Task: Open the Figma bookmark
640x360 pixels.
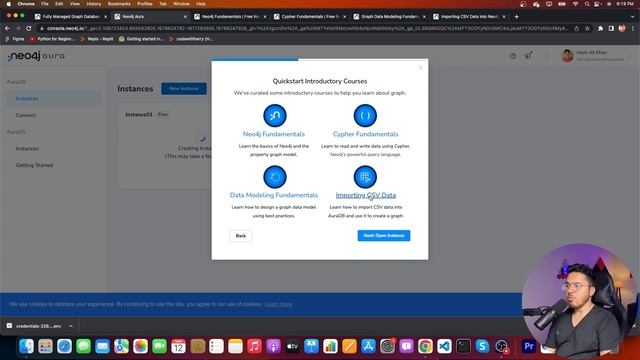Action: 15,39
